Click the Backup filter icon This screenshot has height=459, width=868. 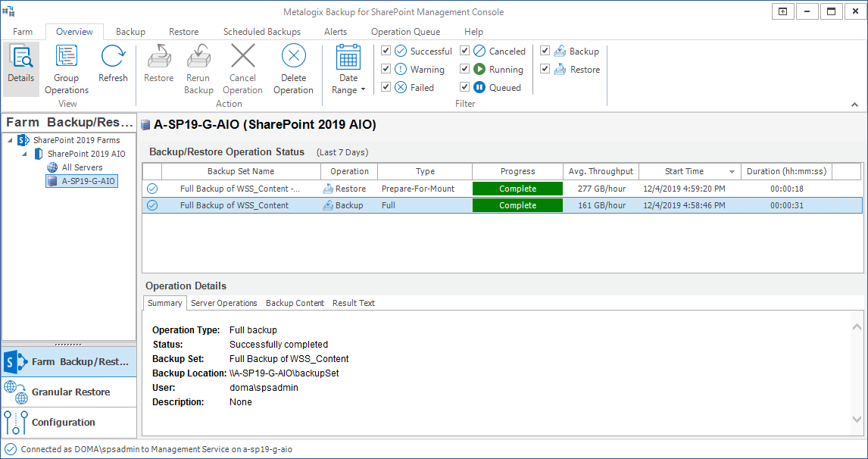pos(560,52)
